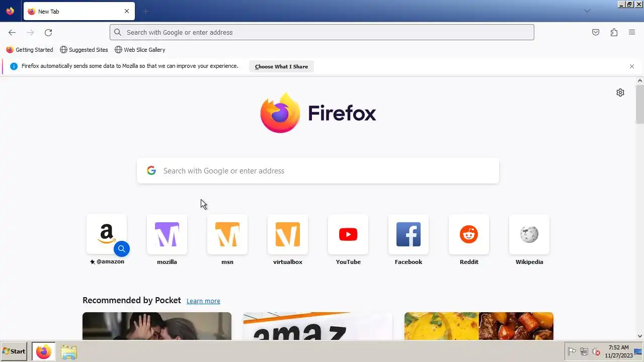The width and height of the screenshot is (644, 362).
Task: Open the Firefox View pinned icon
Action: click(x=10, y=11)
